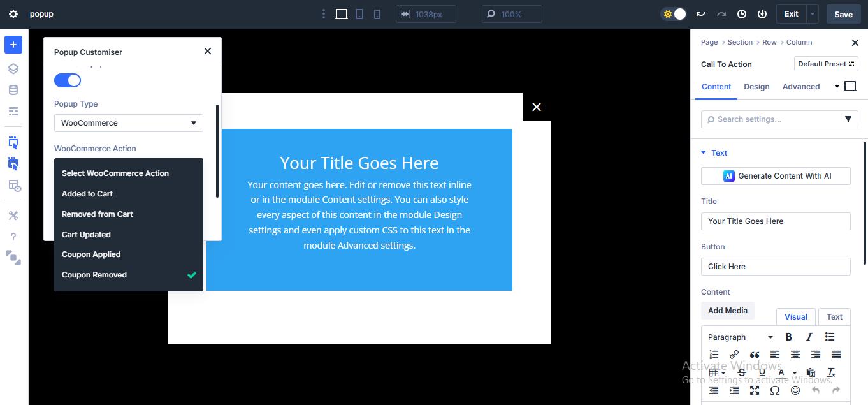The width and height of the screenshot is (868, 405).
Task: Select Added to Cart option
Action: point(87,194)
